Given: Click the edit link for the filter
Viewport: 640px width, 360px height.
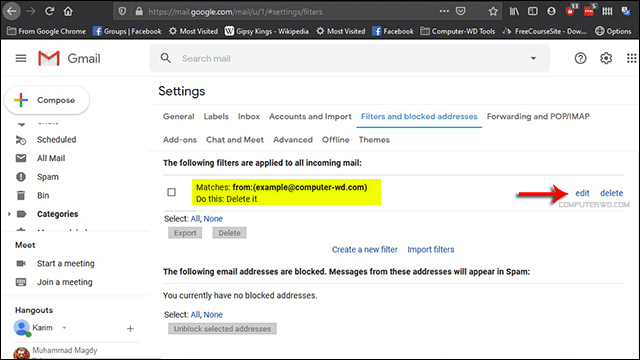Looking at the screenshot, I should click(x=582, y=193).
